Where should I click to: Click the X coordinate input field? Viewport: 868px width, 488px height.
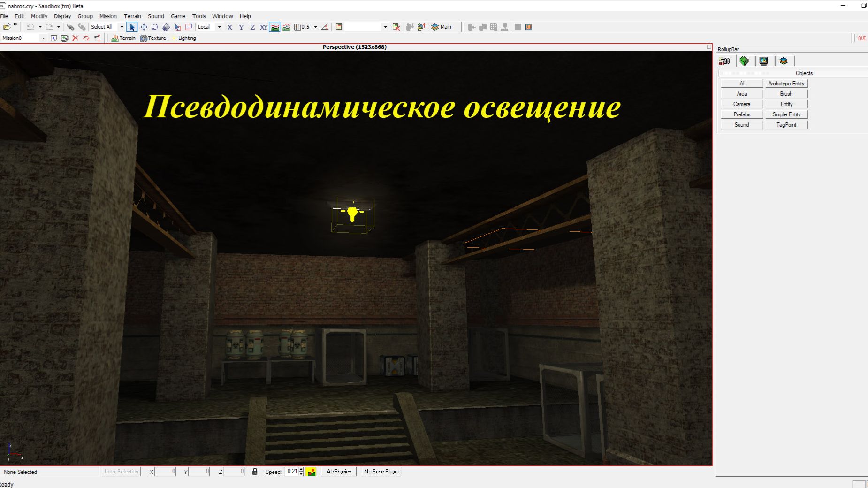[x=165, y=472]
